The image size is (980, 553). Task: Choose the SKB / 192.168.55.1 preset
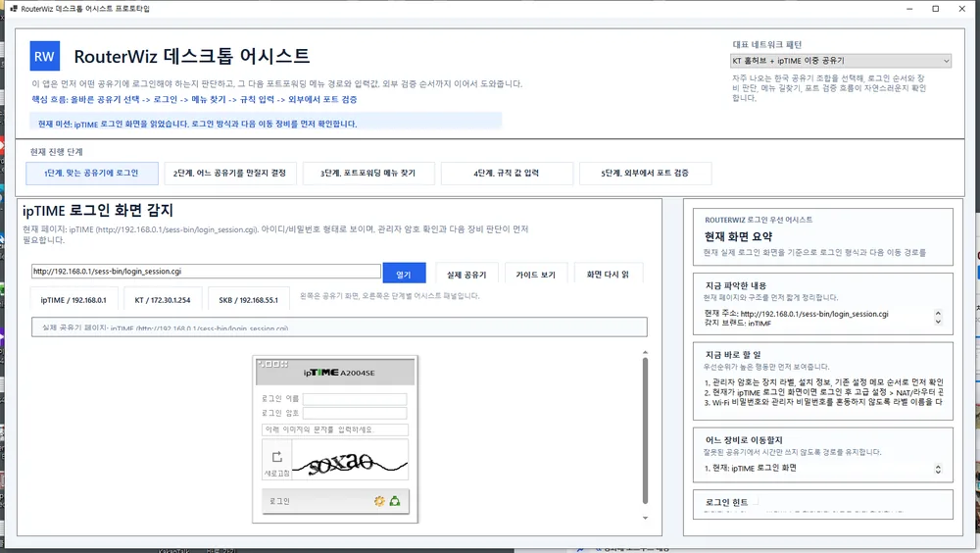pyautogui.click(x=248, y=300)
